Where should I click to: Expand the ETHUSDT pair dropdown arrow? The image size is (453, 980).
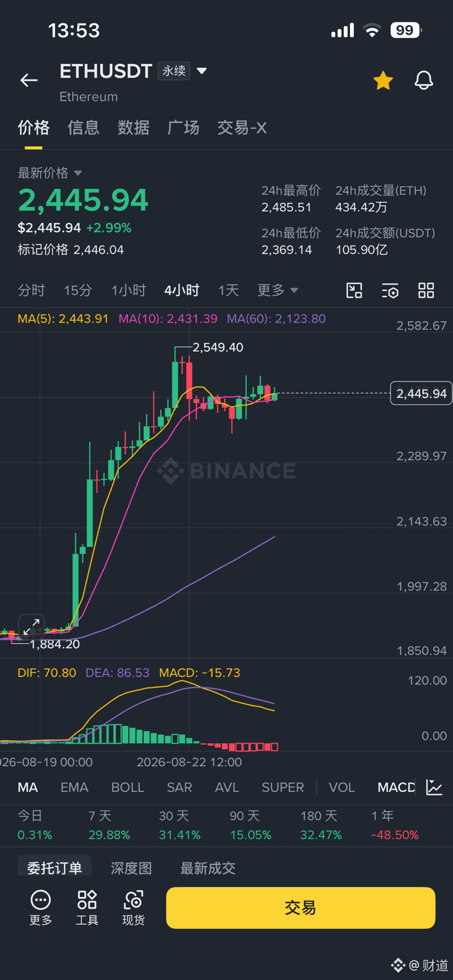[x=201, y=71]
